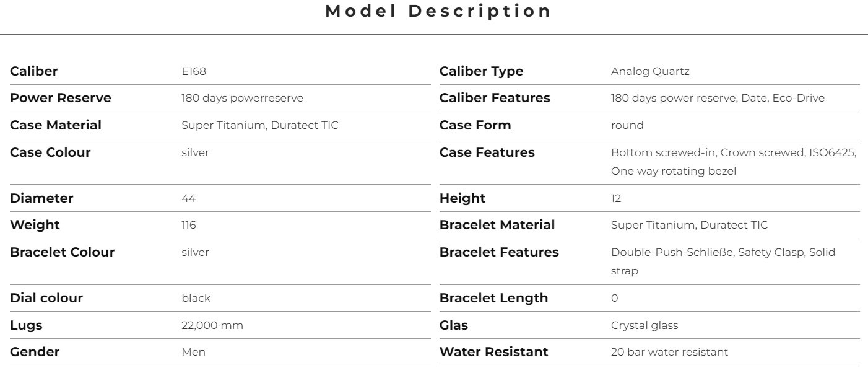Click the Bracelet Material label
The width and height of the screenshot is (868, 373).
[497, 225]
